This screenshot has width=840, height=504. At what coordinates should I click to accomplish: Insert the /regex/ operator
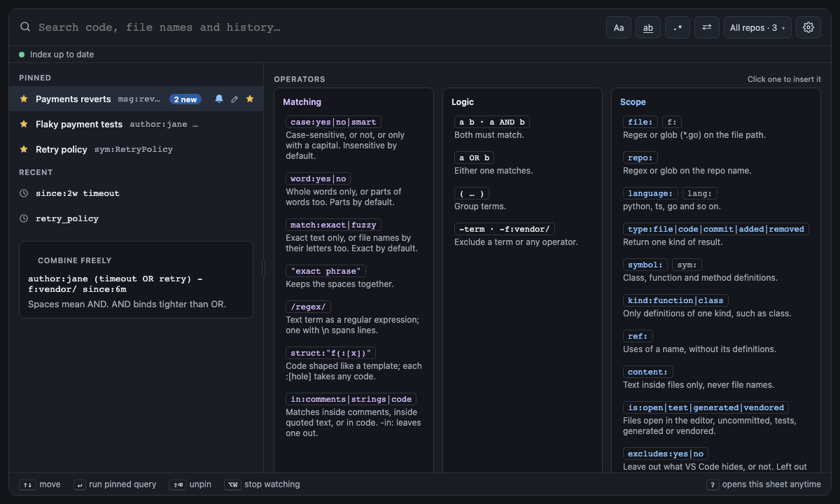(x=308, y=307)
